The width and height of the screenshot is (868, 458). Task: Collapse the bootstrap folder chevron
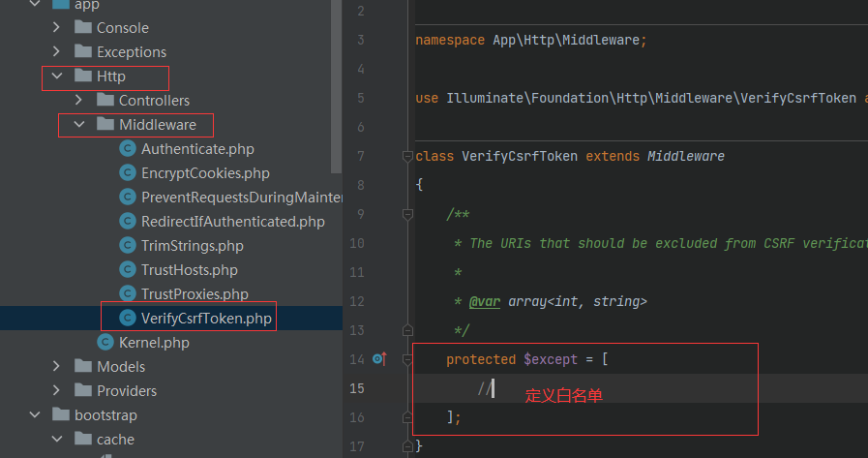point(35,414)
